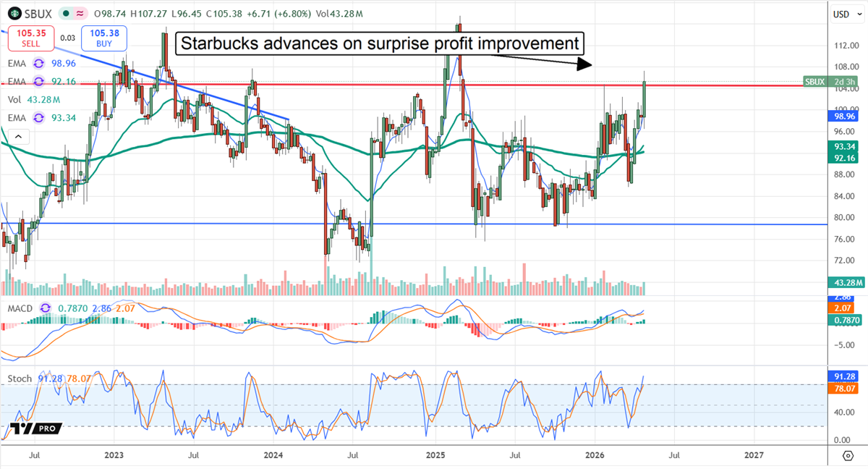Screen dimensions: 868x469
Task: Click the 88.00 price scale label
Action: tap(843, 174)
